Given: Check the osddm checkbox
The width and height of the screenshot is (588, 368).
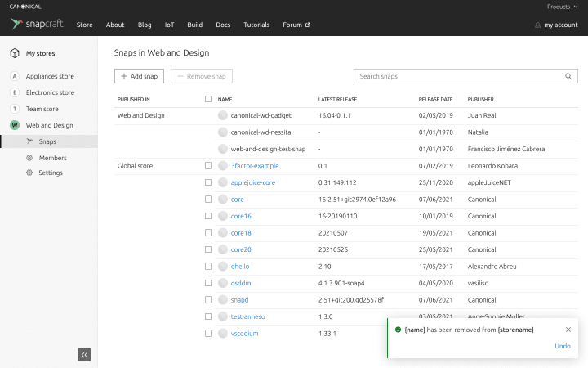Looking at the screenshot, I should tap(208, 283).
